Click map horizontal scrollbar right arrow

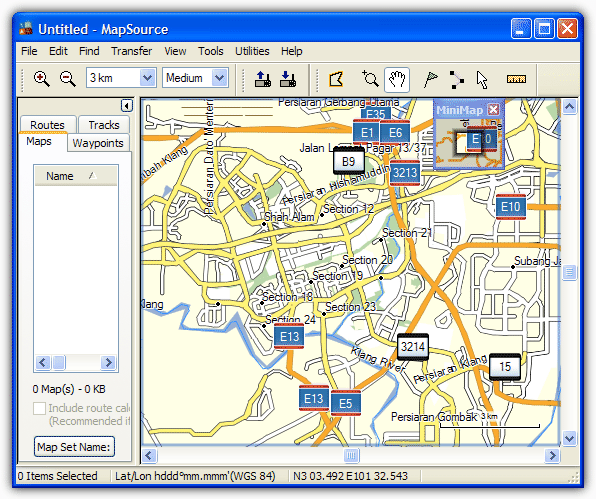(552, 455)
